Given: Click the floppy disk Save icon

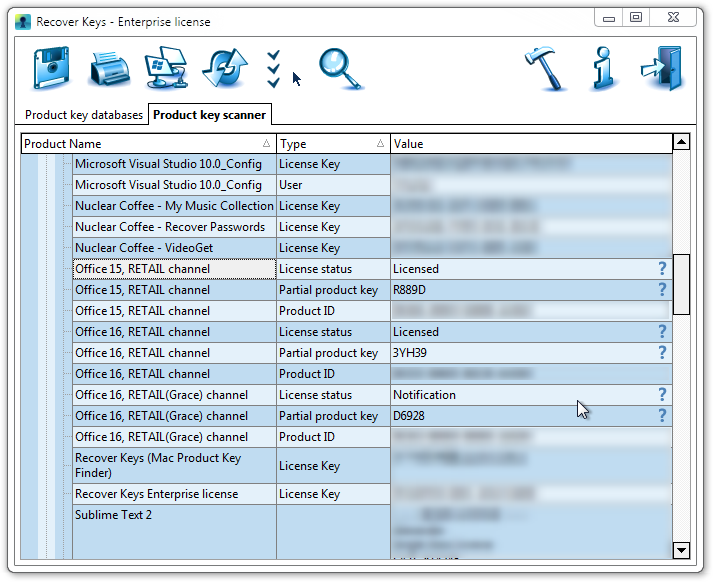Looking at the screenshot, I should point(51,68).
